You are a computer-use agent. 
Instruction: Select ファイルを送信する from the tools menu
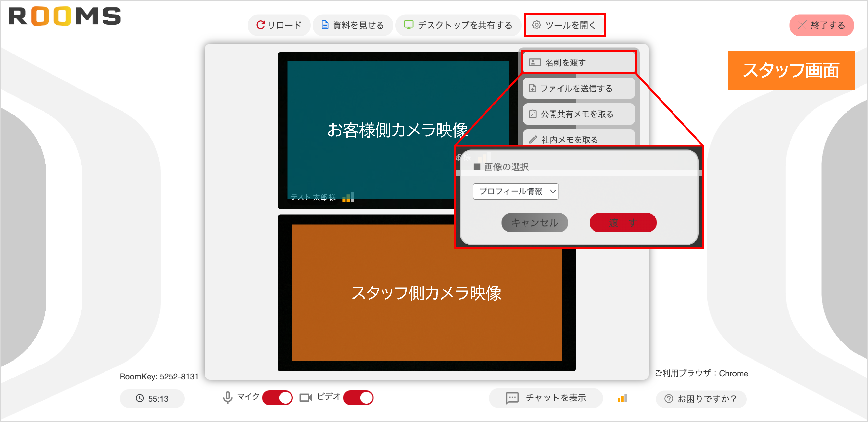coord(578,88)
